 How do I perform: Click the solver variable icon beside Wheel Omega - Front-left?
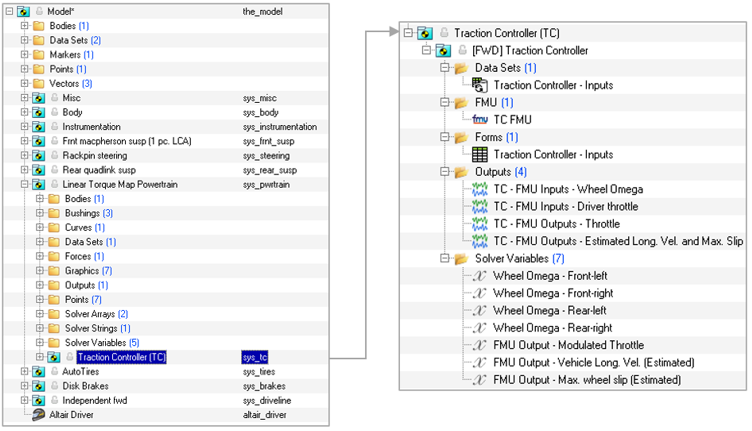click(479, 276)
